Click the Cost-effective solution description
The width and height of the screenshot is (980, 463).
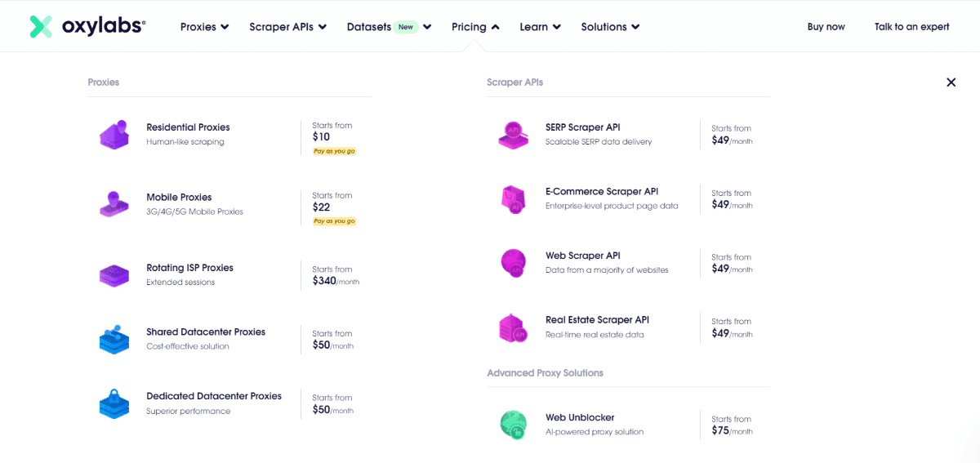pos(188,346)
